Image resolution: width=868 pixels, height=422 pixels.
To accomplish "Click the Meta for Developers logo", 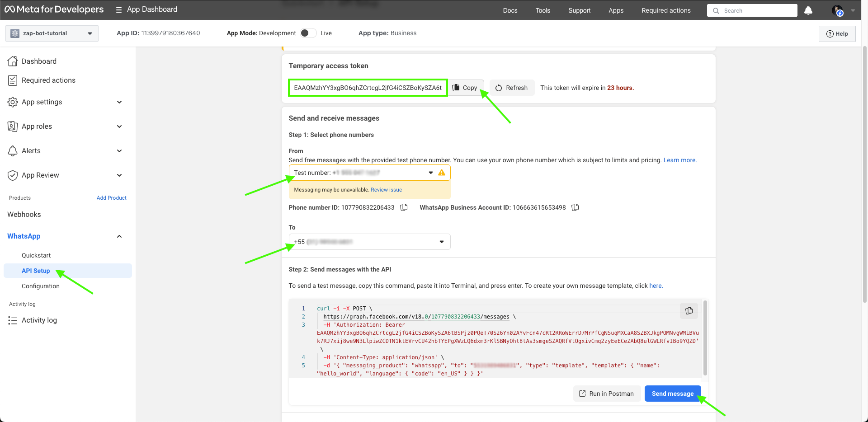I will (54, 9).
